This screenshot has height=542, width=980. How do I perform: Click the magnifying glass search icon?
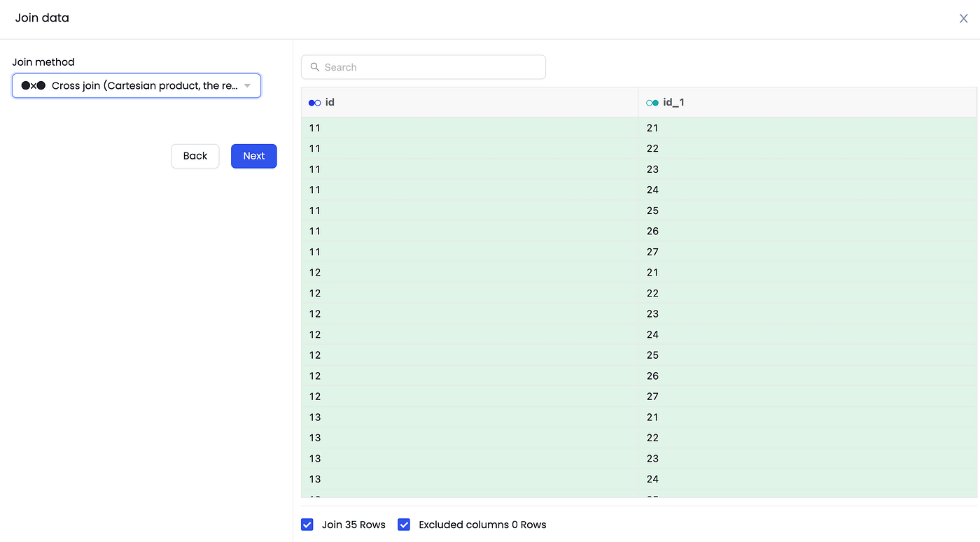(314, 66)
